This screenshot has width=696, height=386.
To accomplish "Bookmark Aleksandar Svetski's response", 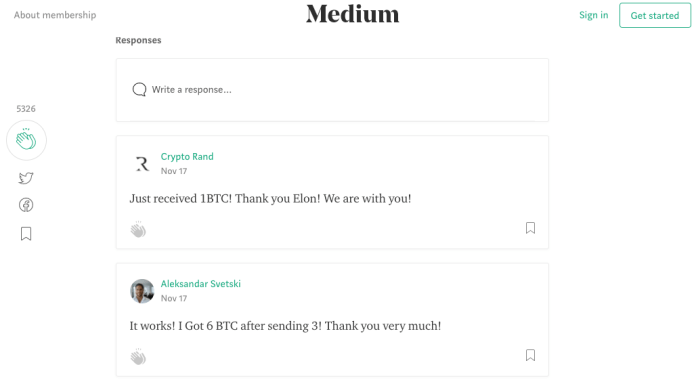I will [530, 355].
